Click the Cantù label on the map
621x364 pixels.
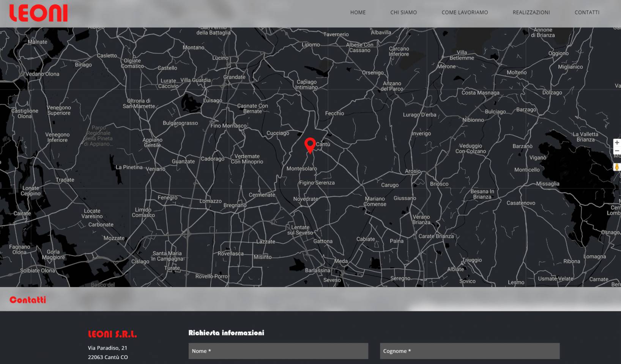point(323,144)
